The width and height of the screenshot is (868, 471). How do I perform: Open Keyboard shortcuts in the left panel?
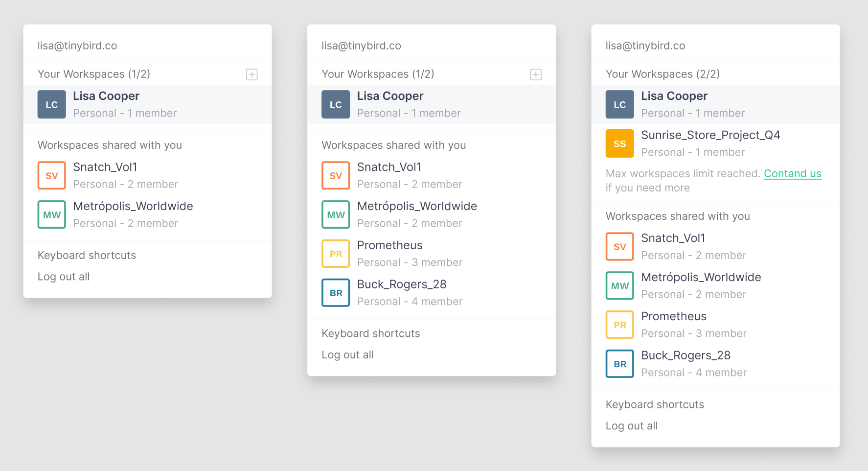[87, 256]
